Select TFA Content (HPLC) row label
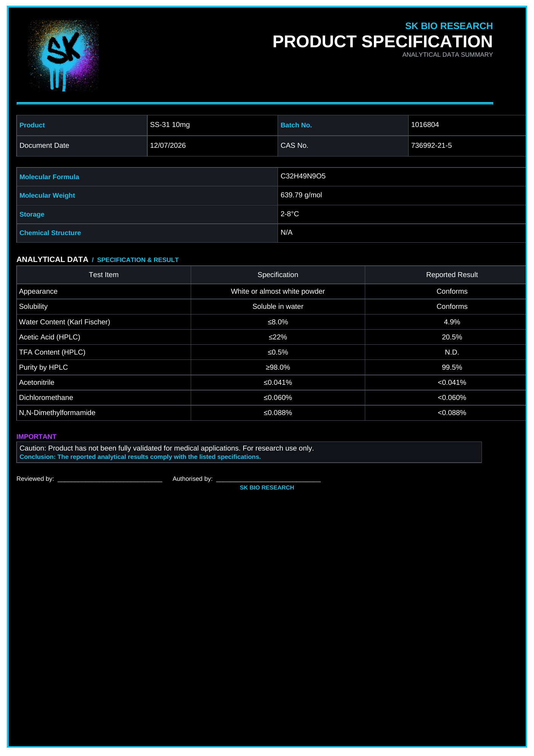The image size is (534, 756). tap(52, 352)
